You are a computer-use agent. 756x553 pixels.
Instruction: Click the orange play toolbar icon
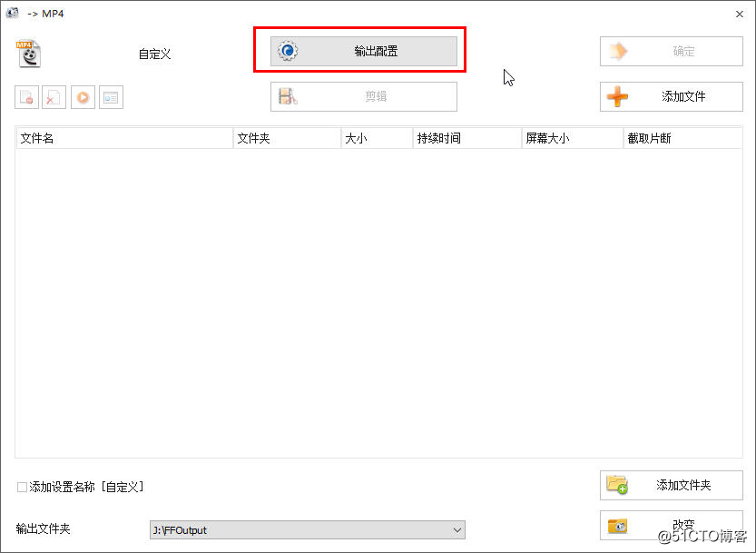pos(83,97)
